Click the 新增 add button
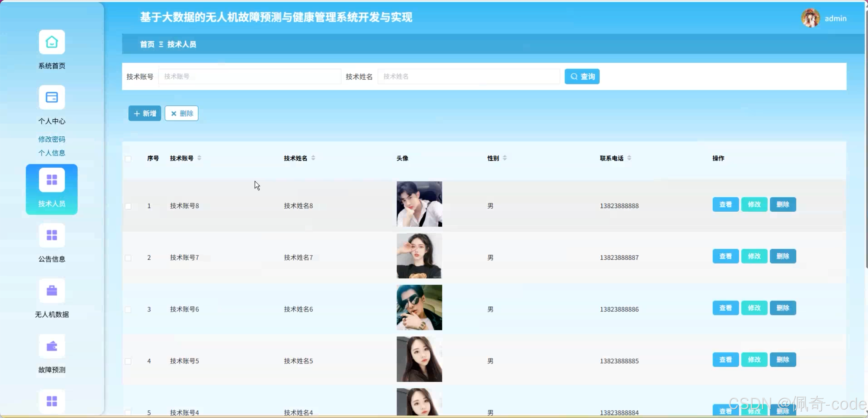Viewport: 868px width, 418px height. (145, 113)
